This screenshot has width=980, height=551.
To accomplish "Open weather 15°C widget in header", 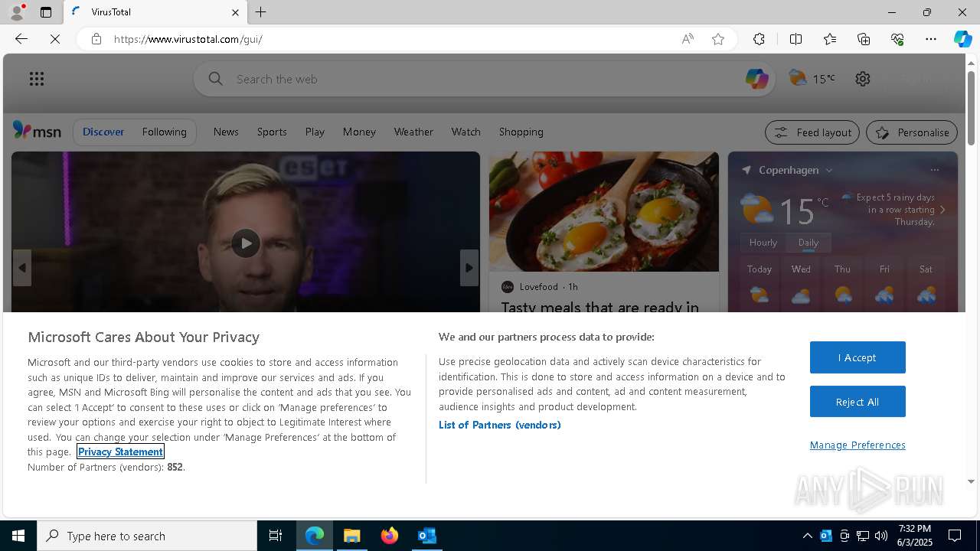I will 812,78.
